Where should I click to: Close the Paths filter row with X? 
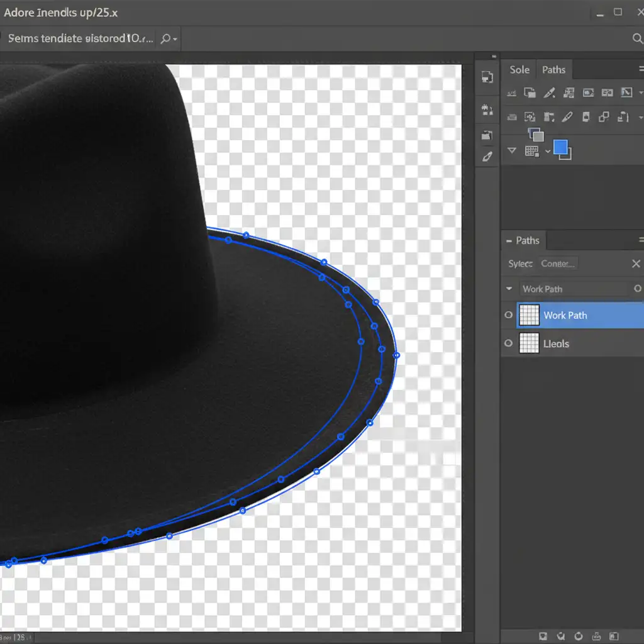coord(636,264)
